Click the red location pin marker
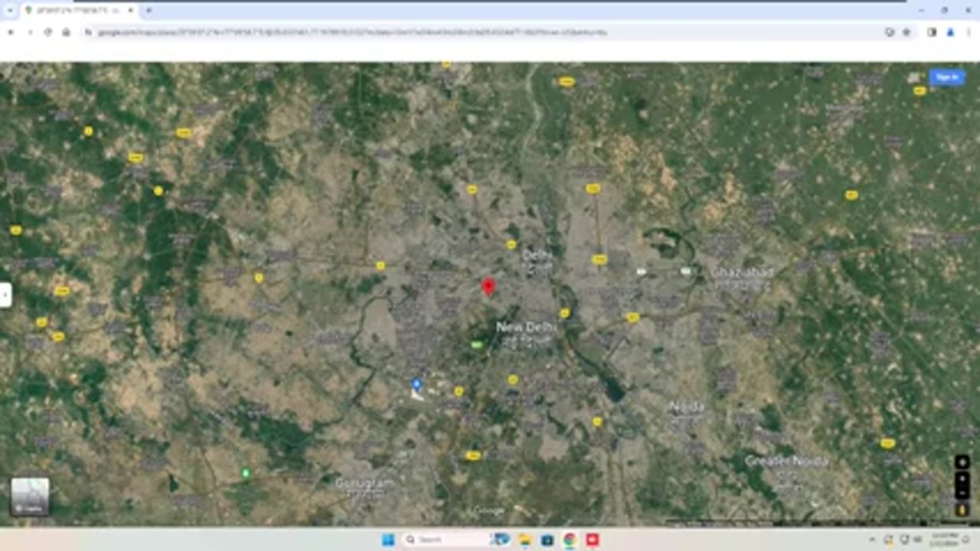Viewport: 980px width, 551px height. (488, 287)
